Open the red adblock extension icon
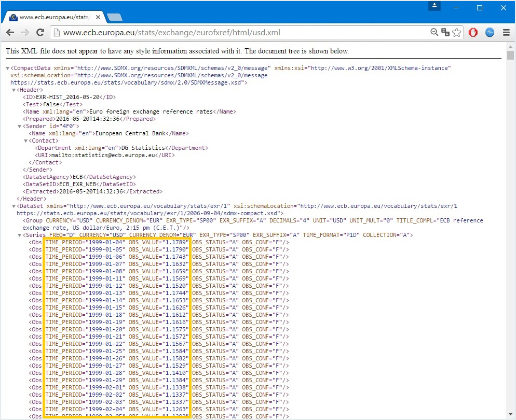Viewport: 516px width, 420px height. tap(473, 32)
